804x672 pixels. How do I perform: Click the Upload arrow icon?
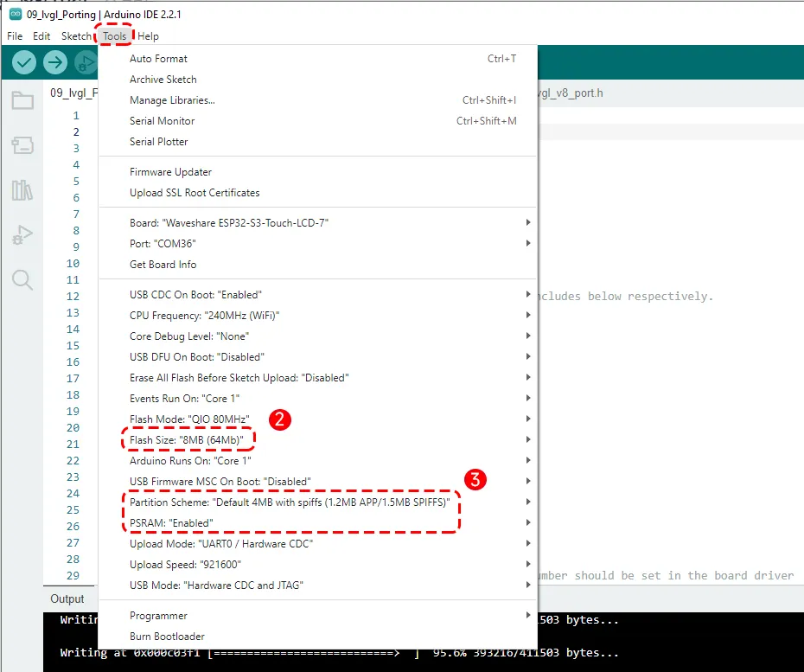[55, 62]
